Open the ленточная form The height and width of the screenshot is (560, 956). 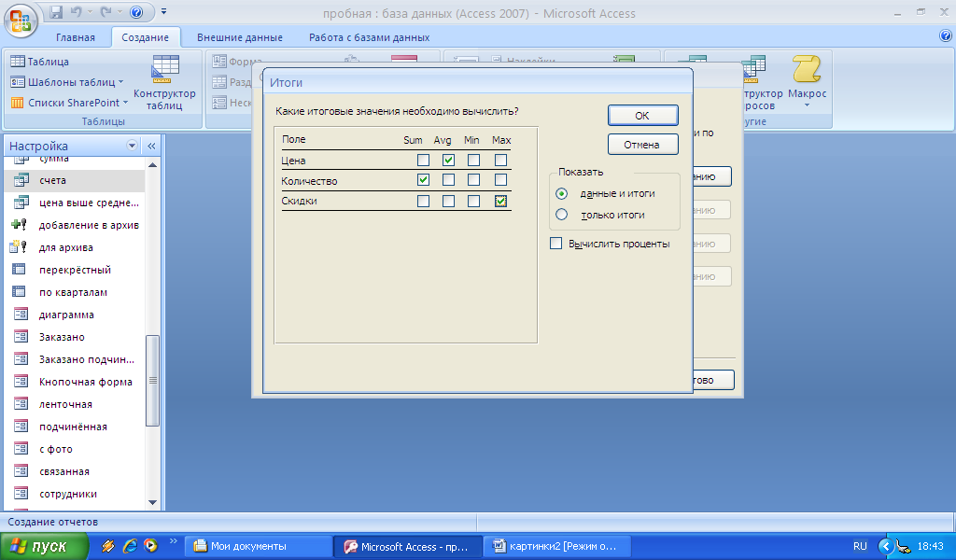(75, 404)
